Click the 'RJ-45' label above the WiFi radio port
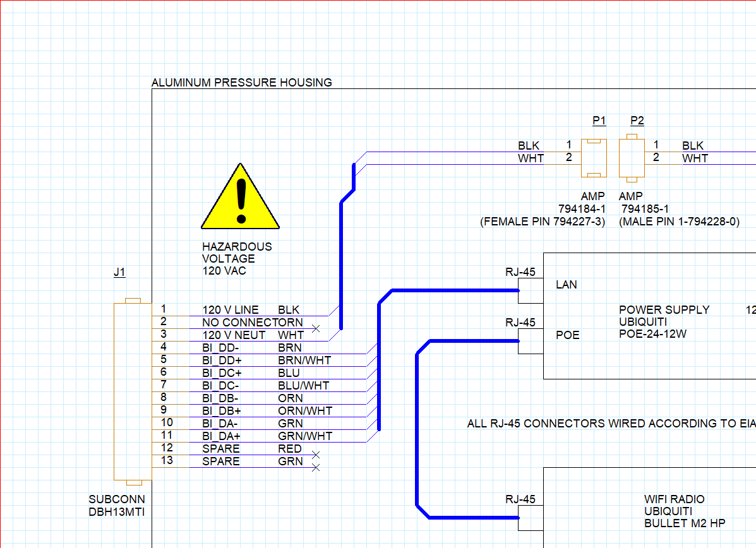 pos(520,499)
